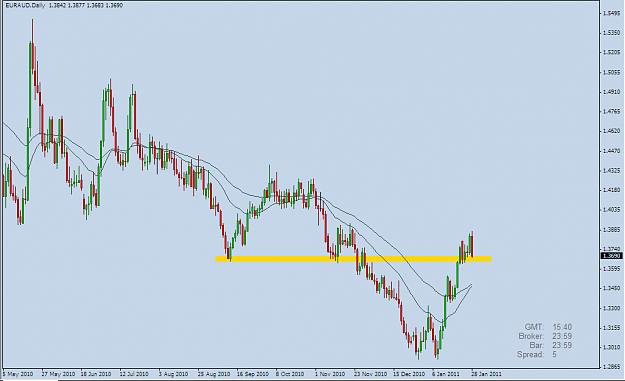This screenshot has height=381, width=625.
Task: Click the 27 May 2010 date label
Action: (x=59, y=374)
